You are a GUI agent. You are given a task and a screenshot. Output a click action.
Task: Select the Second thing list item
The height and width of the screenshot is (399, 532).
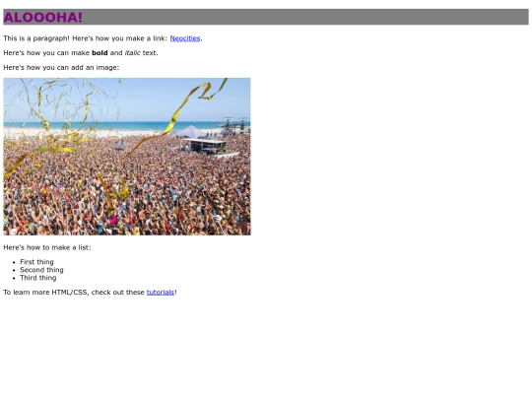41,270
